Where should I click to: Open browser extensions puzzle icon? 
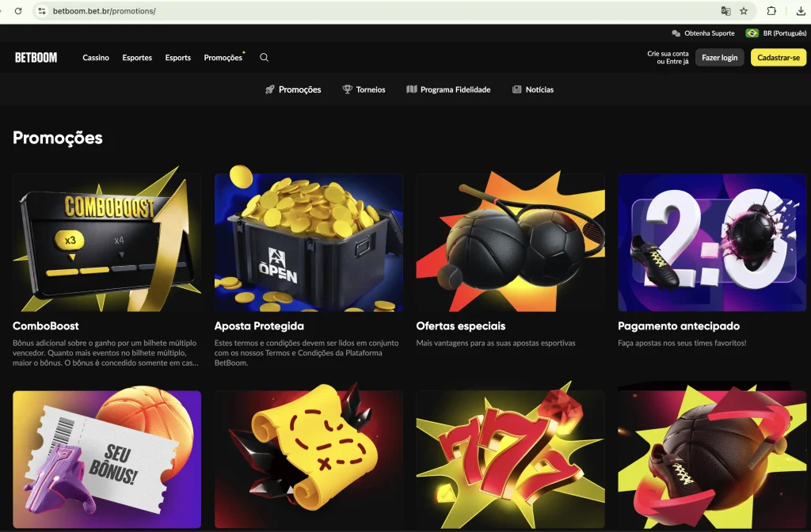pyautogui.click(x=771, y=11)
